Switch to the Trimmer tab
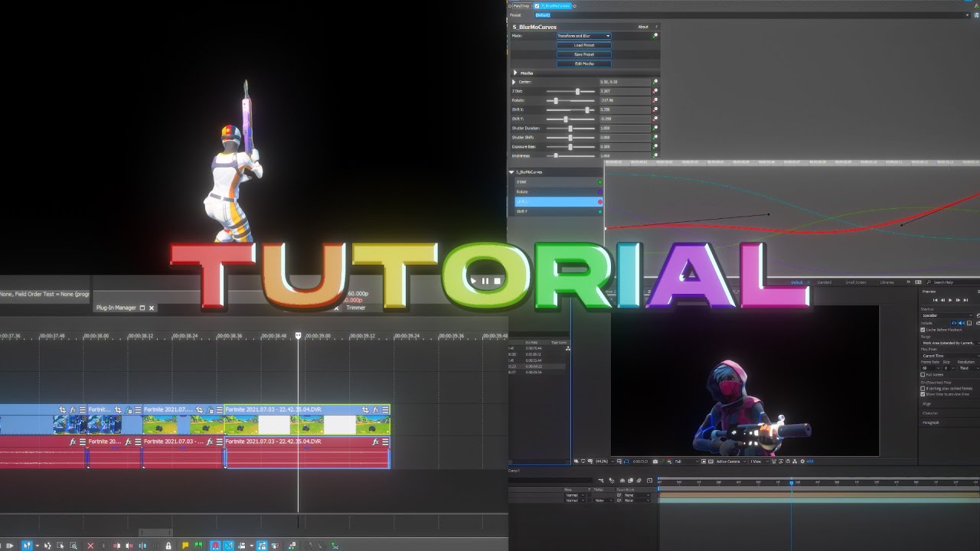Screen dimensions: 980x551 point(356,308)
